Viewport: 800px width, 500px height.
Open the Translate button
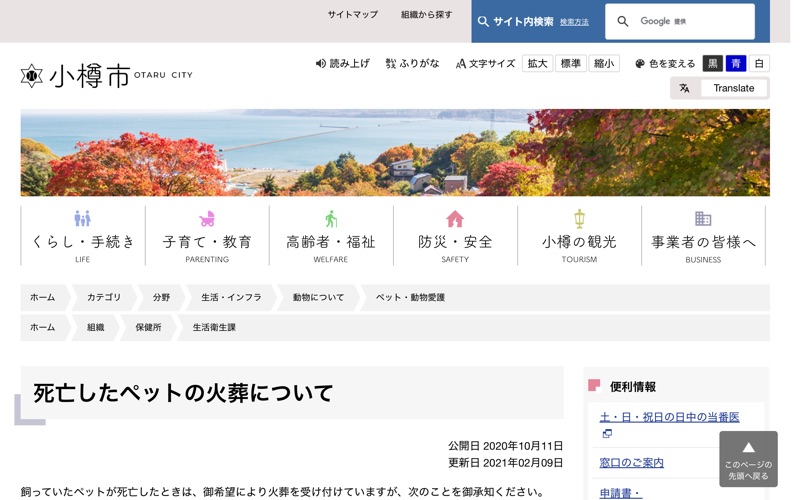click(x=734, y=88)
